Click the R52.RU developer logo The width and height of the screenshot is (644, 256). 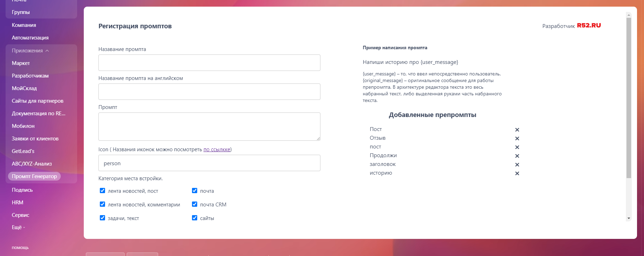click(589, 25)
